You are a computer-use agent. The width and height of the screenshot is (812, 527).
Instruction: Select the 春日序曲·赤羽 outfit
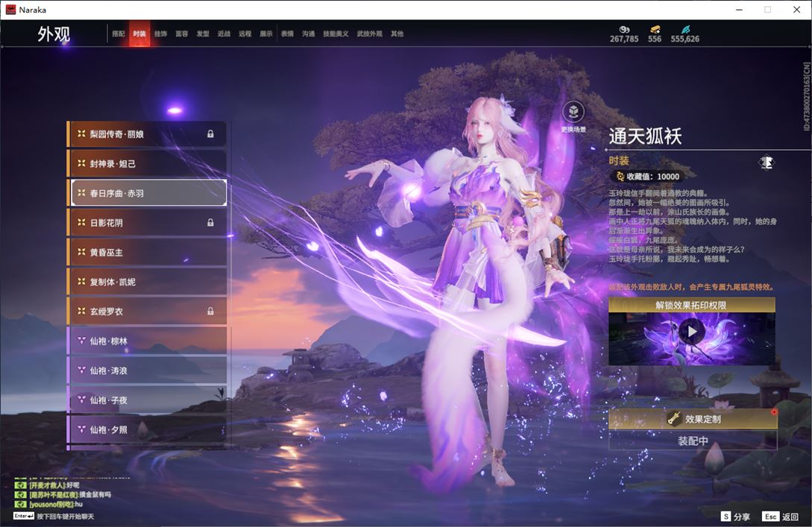click(x=148, y=193)
